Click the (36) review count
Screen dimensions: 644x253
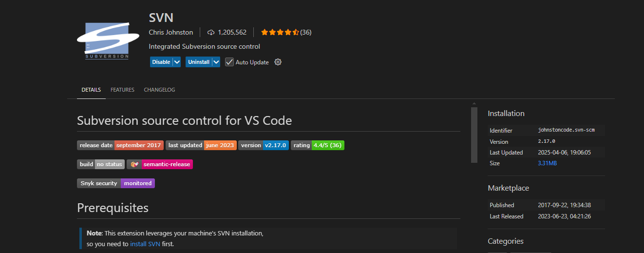[306, 33]
